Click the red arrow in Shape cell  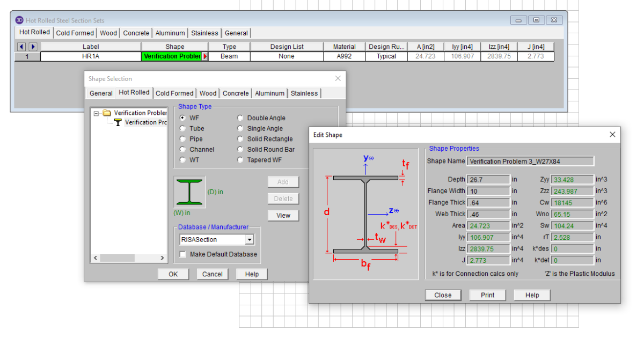205,56
